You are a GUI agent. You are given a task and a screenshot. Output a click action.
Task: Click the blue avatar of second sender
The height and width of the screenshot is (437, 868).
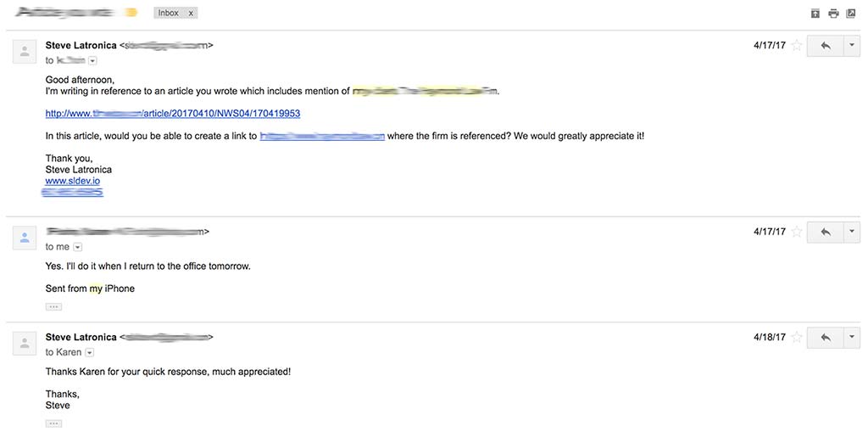click(x=25, y=238)
